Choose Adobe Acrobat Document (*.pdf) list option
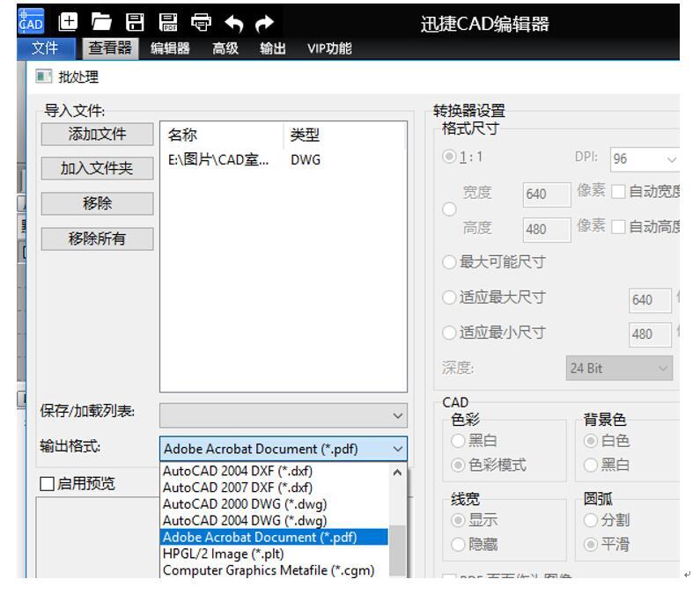 tap(274, 537)
